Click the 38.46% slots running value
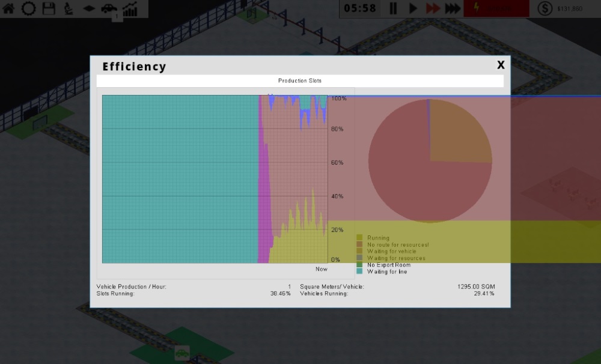601x364 pixels. point(280,294)
